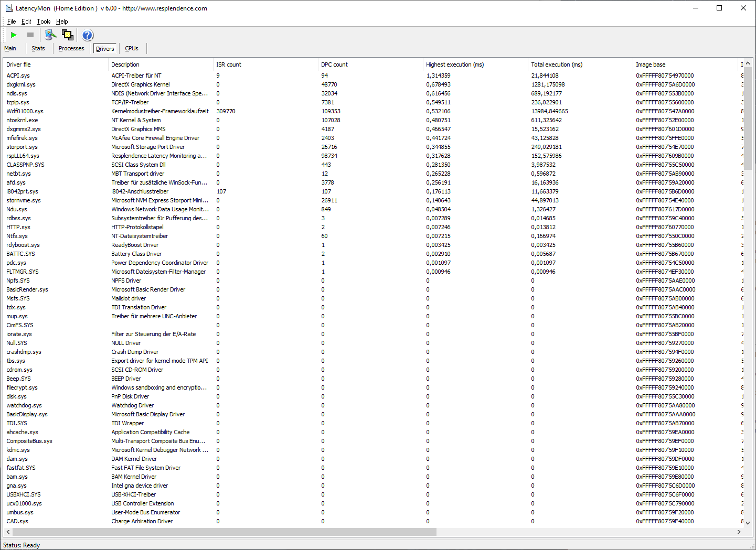Image resolution: width=756 pixels, height=550 pixels.
Task: Click the ISR count value 309770
Action: point(226,111)
